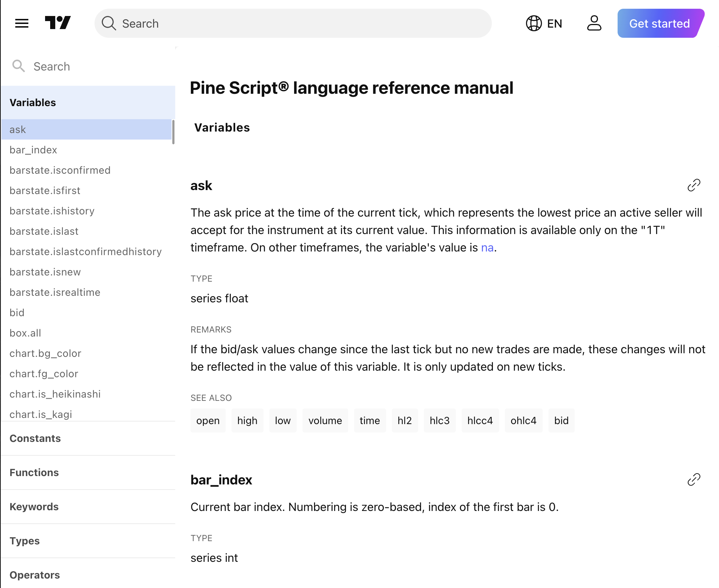
Task: Expand the Constants section
Action: pyautogui.click(x=35, y=438)
